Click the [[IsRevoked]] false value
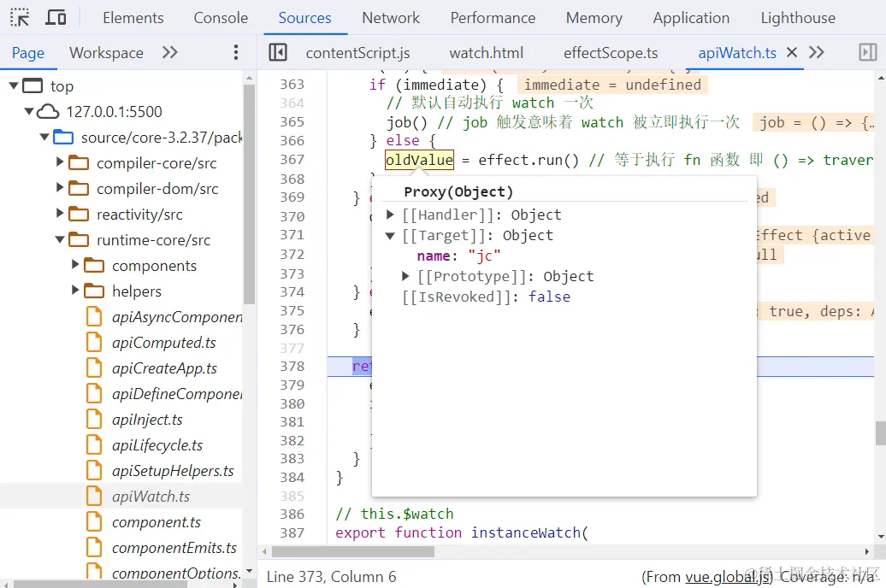This screenshot has height=588, width=886. pyautogui.click(x=549, y=297)
